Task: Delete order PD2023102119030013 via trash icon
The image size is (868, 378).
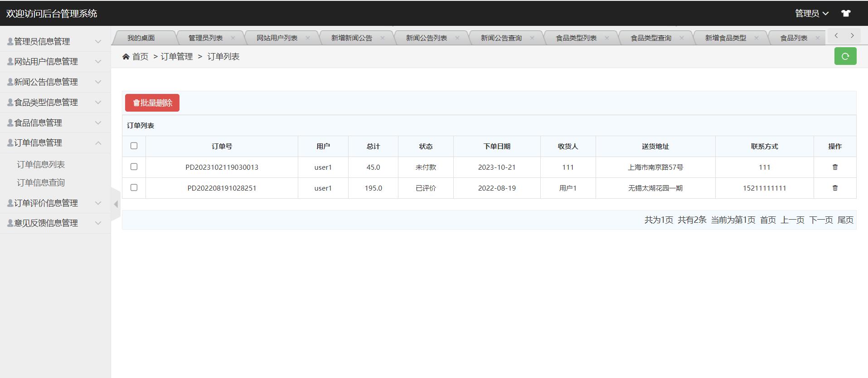Action: click(x=835, y=167)
